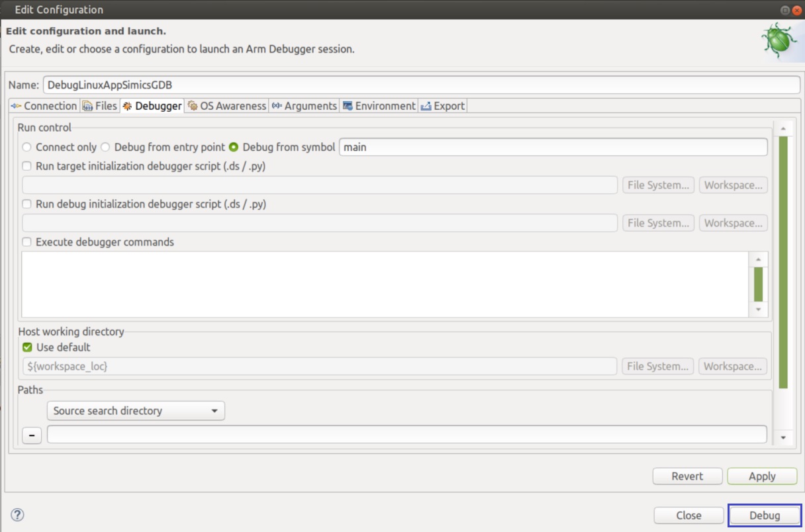Image resolution: width=805 pixels, height=532 pixels.
Task: Click the minus button to remove path
Action: pos(32,435)
